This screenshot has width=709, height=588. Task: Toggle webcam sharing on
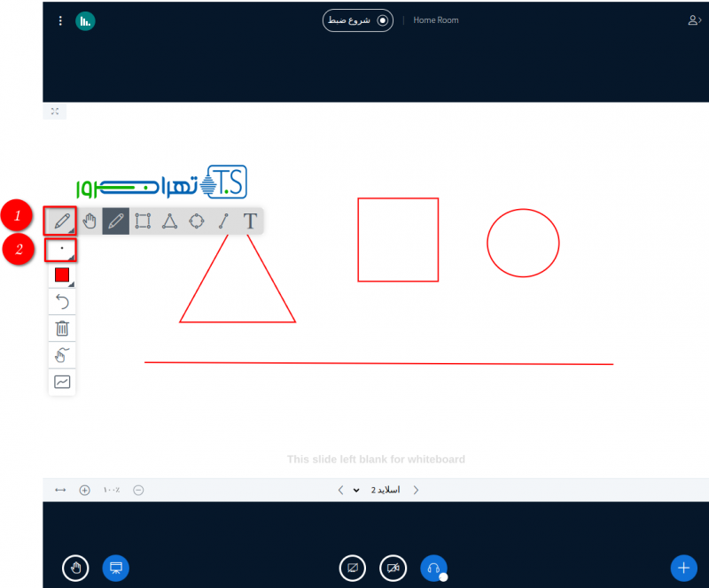[x=393, y=567]
